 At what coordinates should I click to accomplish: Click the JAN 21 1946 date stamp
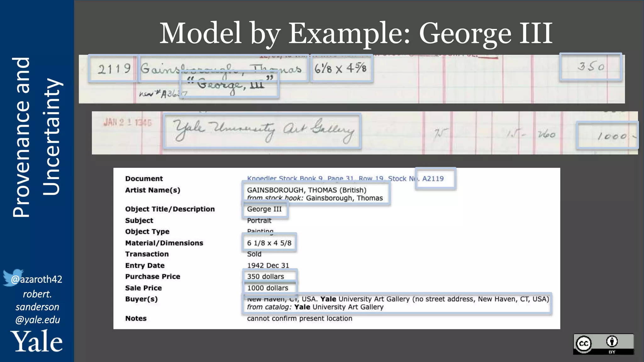tap(128, 122)
